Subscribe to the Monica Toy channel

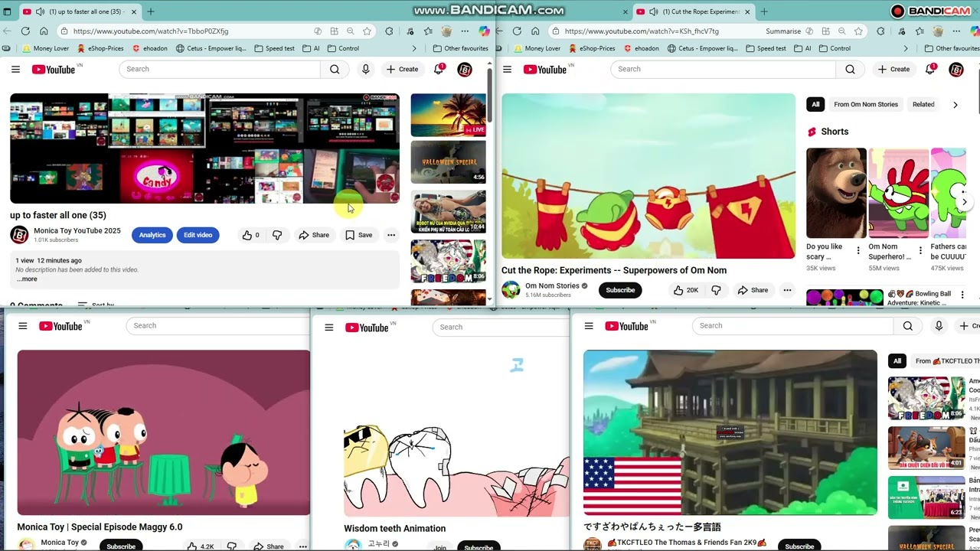121,546
